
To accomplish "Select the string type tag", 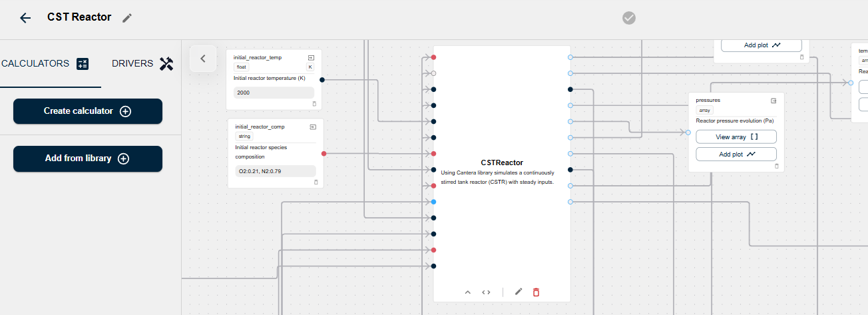I will [244, 136].
